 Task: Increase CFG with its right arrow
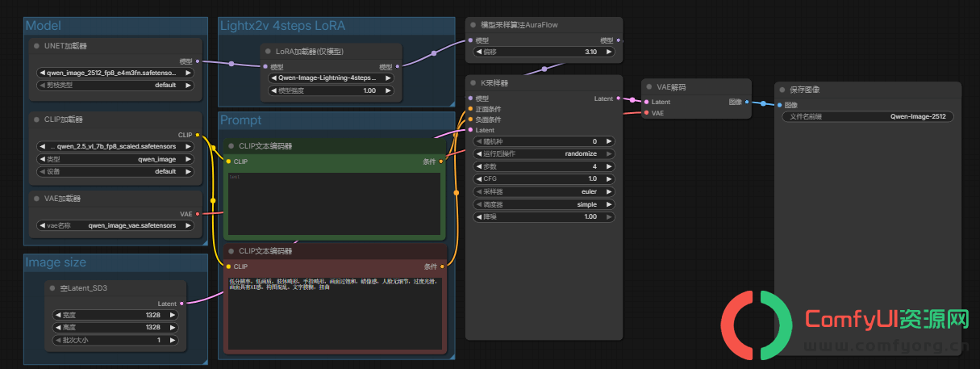click(x=609, y=178)
